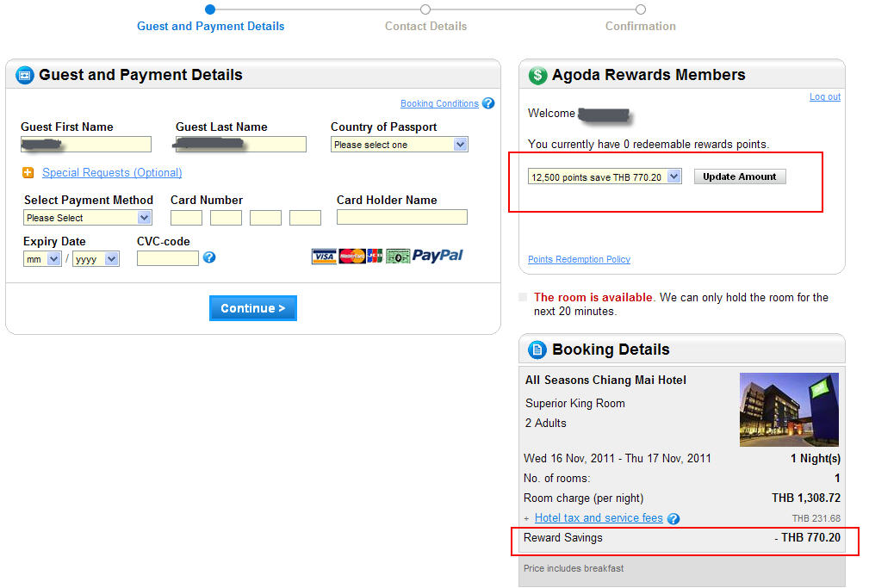This screenshot has height=588, width=869.
Task: Open the Points Redemption Policy link
Action: 579,259
